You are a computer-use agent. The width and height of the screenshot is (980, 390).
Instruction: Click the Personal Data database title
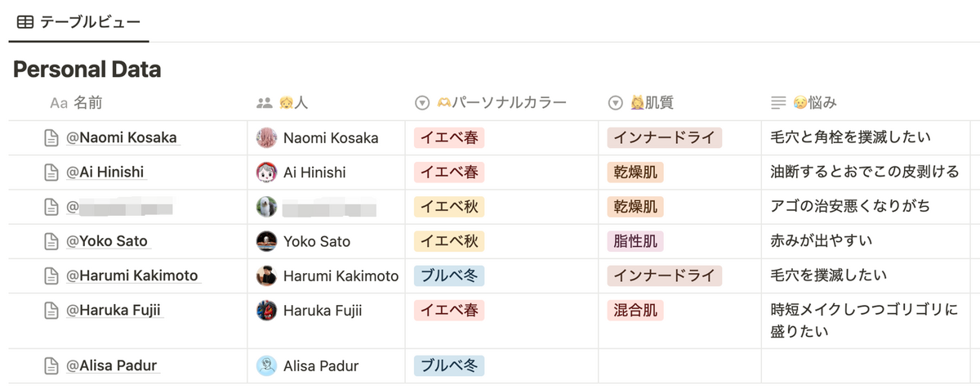87,69
